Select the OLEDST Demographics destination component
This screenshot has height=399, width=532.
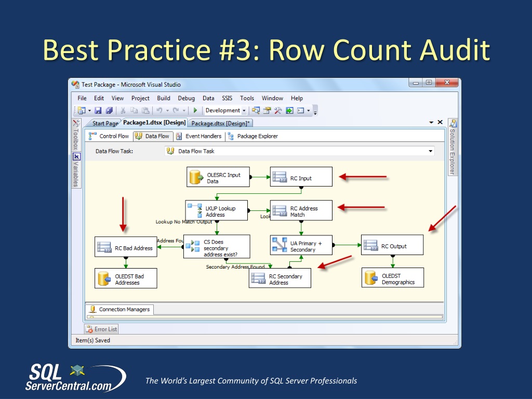pyautogui.click(x=393, y=277)
